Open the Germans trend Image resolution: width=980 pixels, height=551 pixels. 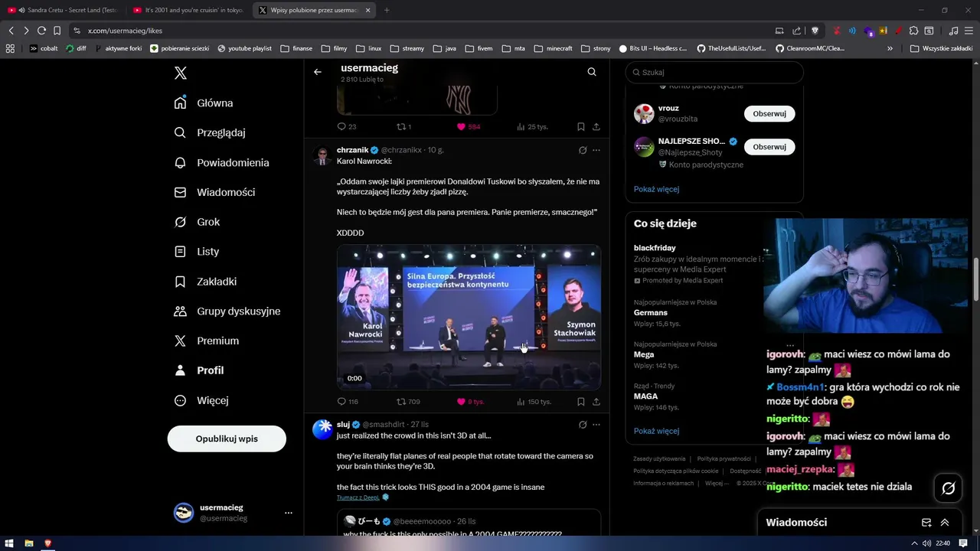(651, 313)
